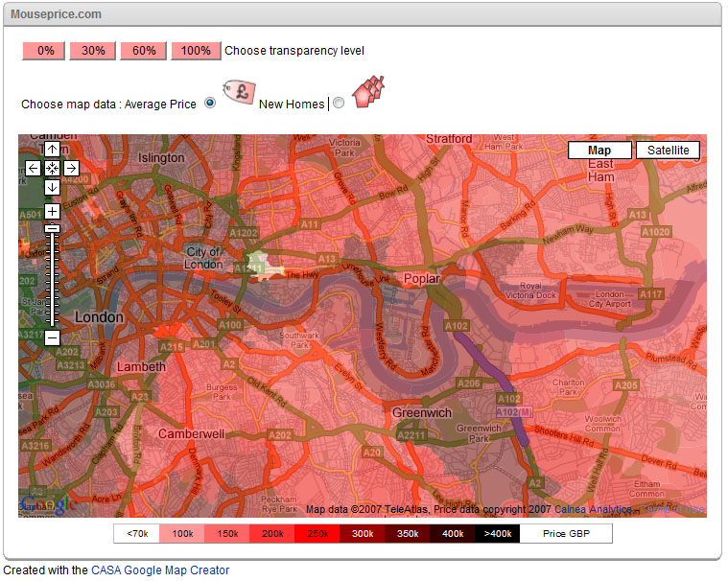Click the Price GBP legend label
728x581 pixels.
click(566, 534)
